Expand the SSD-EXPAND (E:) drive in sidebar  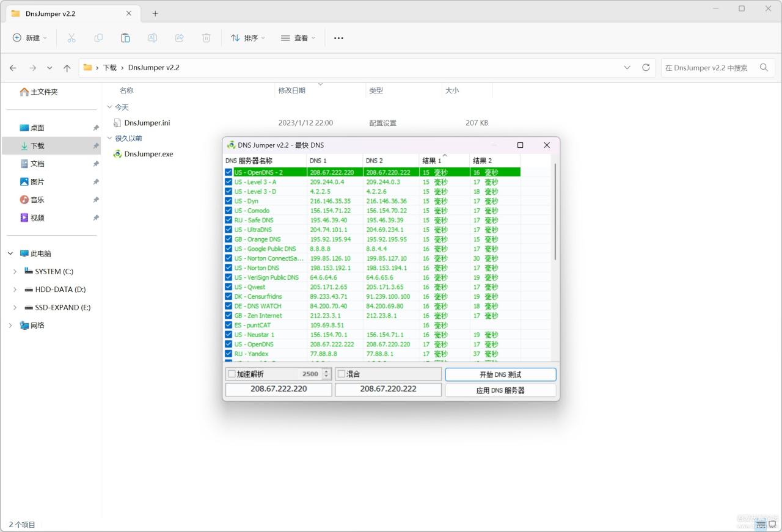(15, 307)
